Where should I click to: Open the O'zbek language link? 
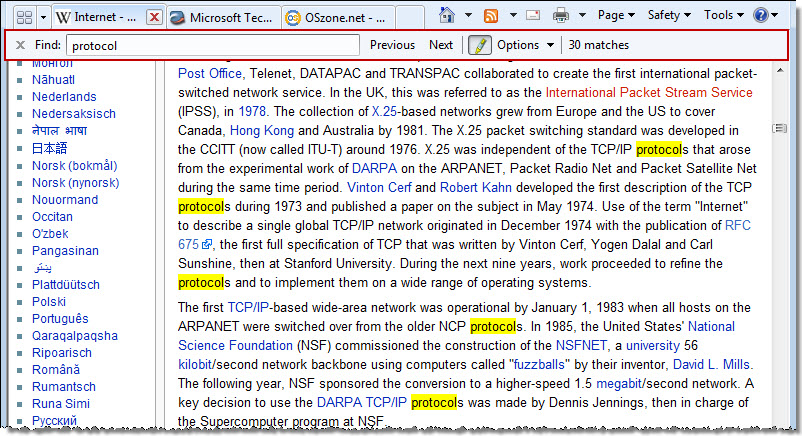pos(50,233)
